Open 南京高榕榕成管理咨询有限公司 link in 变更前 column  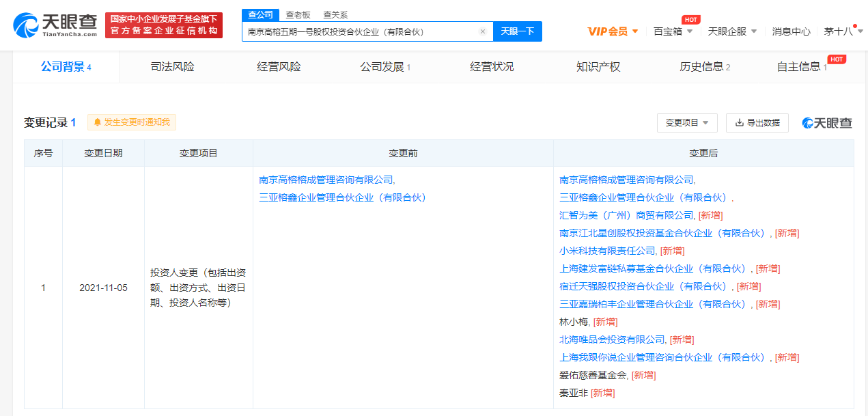[326, 180]
